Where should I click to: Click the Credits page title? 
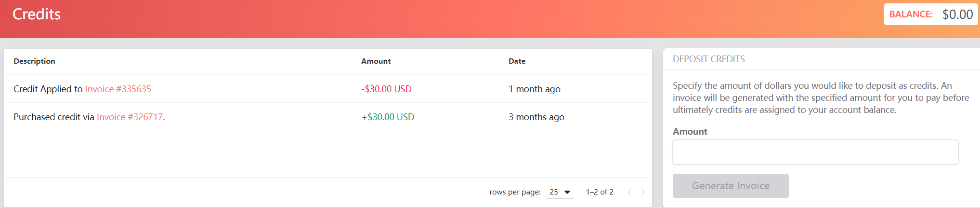(x=37, y=14)
